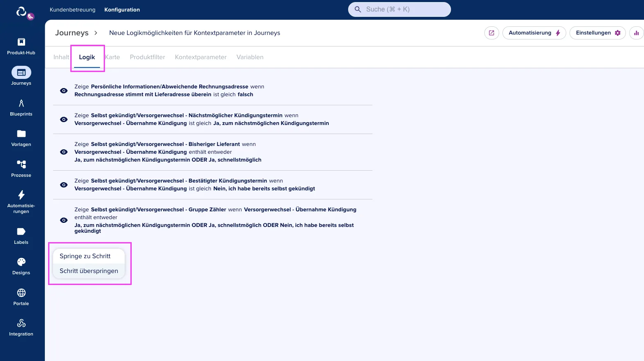Choose 'Schritt überspringen' menu option

89,271
